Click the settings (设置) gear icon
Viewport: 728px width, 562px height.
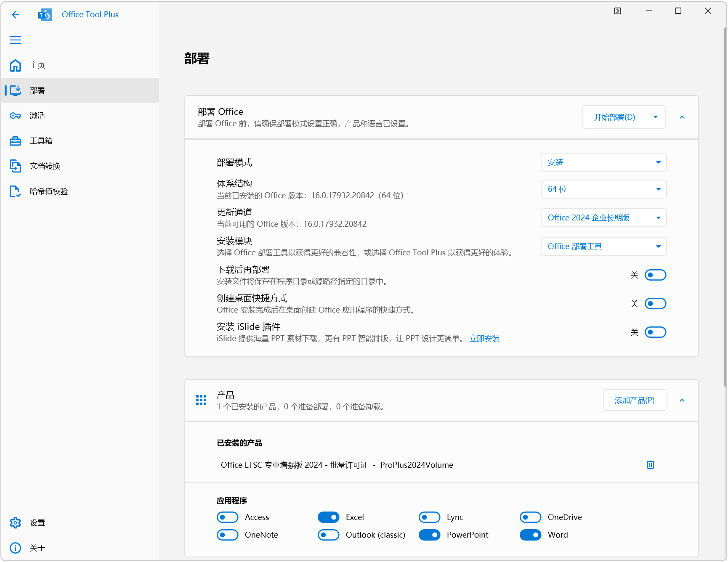click(16, 523)
